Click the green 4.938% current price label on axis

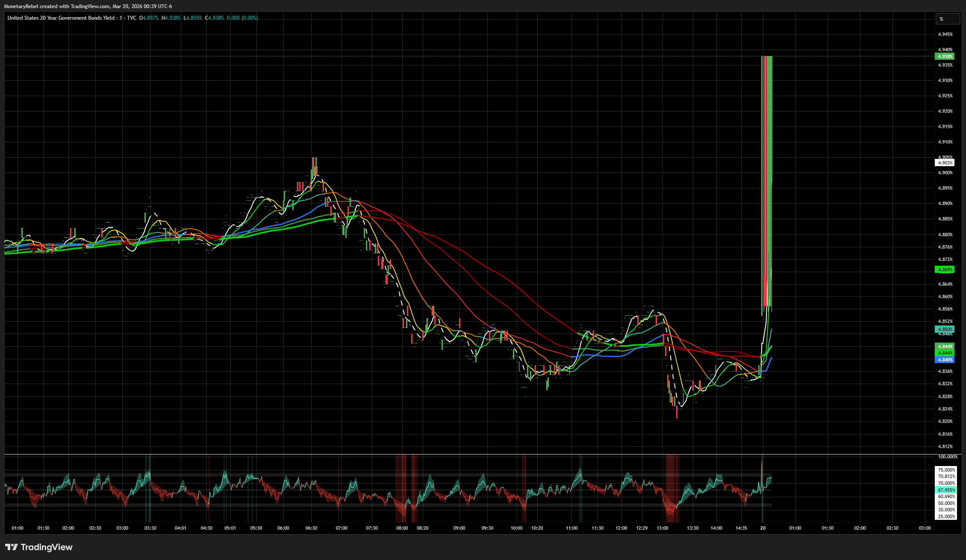[945, 56]
